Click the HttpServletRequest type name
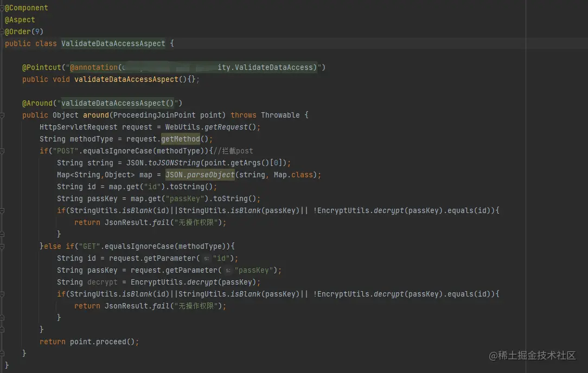Screen dimensions: 588x373 point(78,127)
